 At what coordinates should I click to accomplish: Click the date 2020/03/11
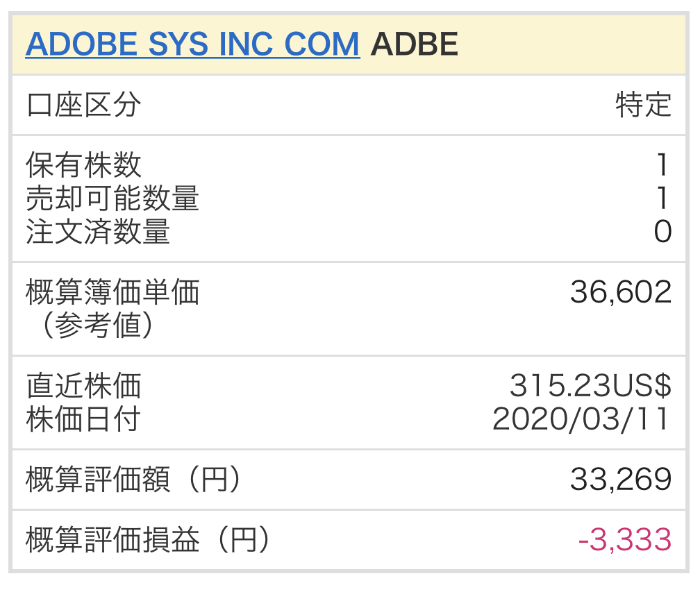581,419
